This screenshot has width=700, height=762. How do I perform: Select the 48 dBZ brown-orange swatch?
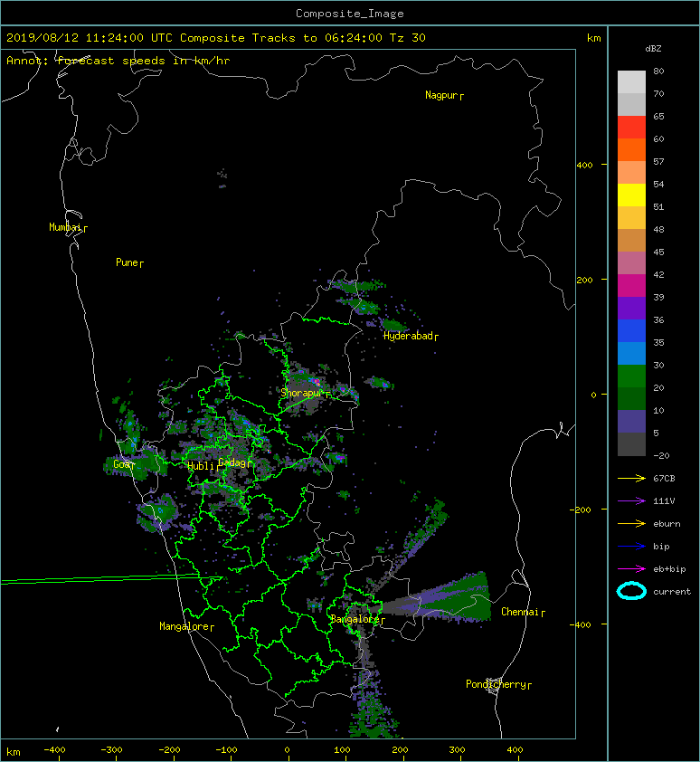point(631,240)
